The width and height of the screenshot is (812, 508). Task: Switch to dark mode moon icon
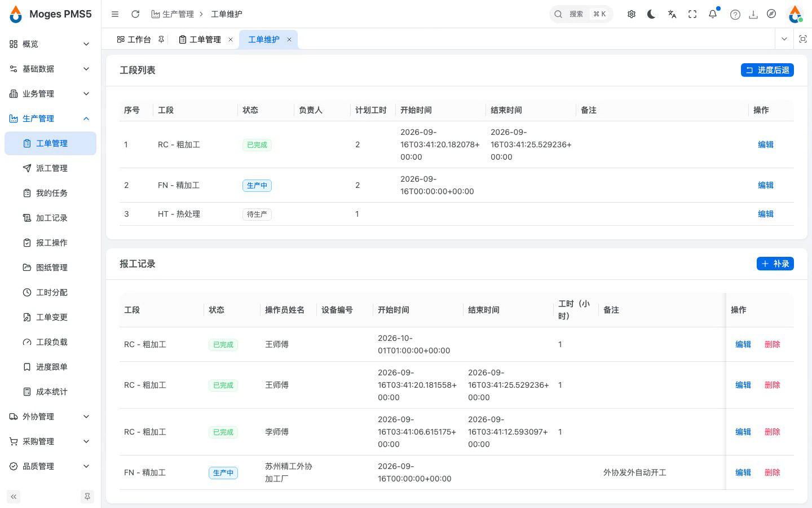[x=652, y=14]
